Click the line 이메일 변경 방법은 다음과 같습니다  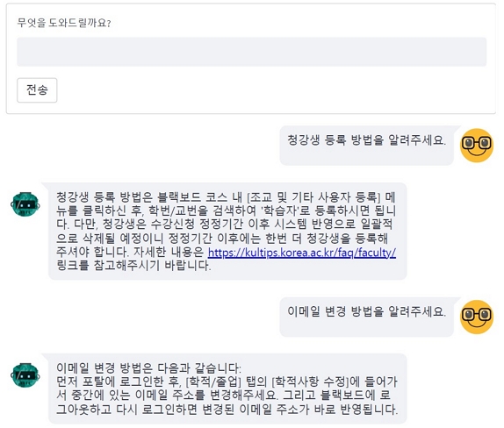pos(148,368)
